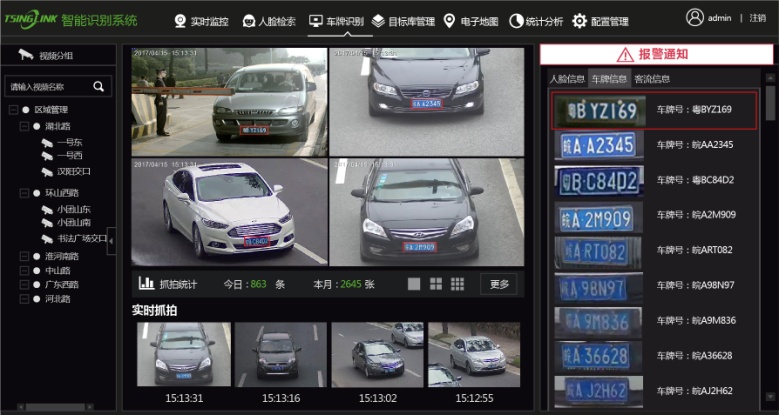This screenshot has width=779, height=415.
Task: Collapse the 区域管理 tree node
Action: [x=12, y=110]
